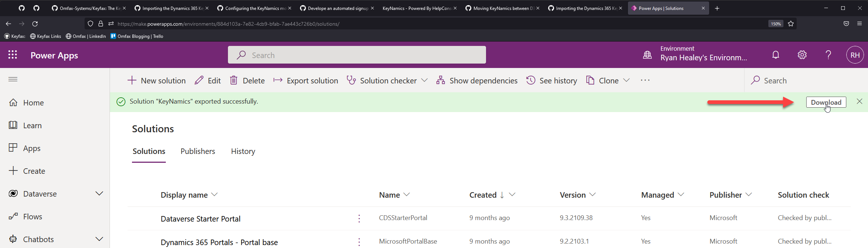
Task: Reset the 150% page zoom indicator
Action: pyautogui.click(x=776, y=24)
